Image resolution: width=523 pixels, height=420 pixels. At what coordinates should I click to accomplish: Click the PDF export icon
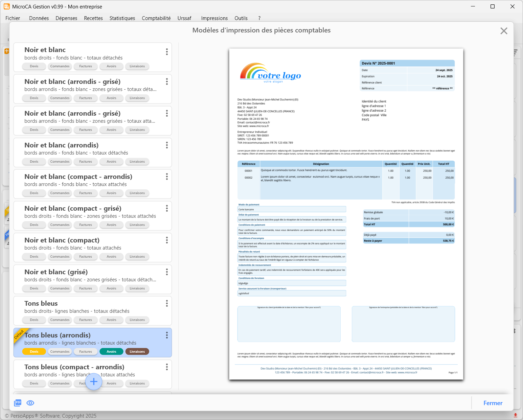click(18, 403)
